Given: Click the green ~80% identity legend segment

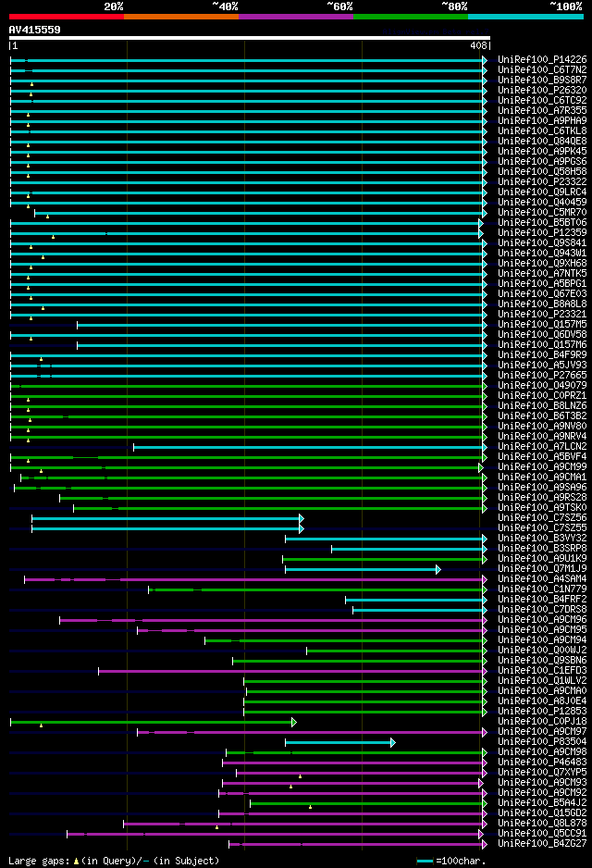Looking at the screenshot, I should (411, 17).
